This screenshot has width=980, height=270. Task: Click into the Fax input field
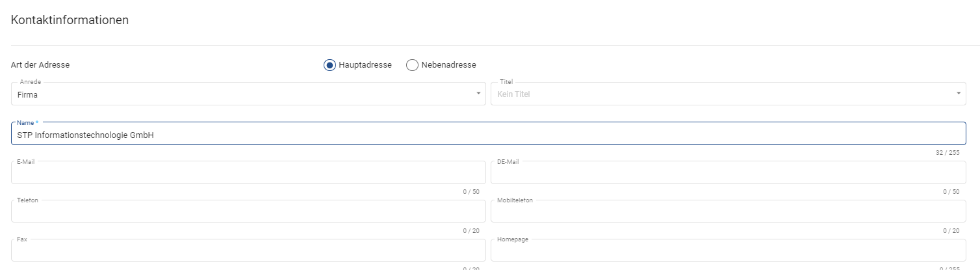click(x=248, y=250)
